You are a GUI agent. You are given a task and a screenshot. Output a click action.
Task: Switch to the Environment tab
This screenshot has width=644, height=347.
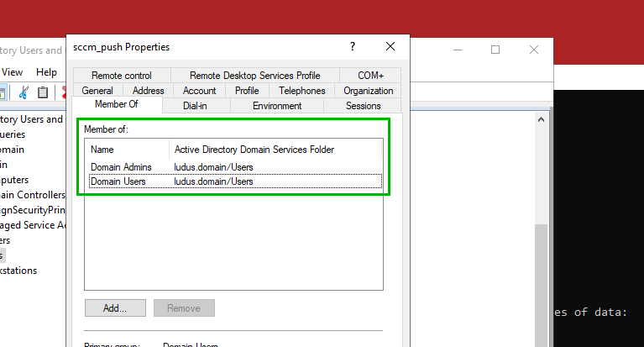click(277, 106)
